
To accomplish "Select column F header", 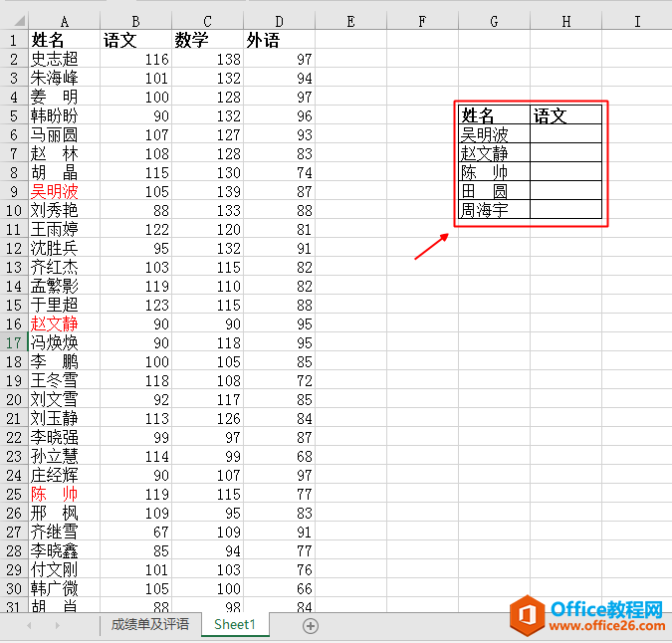I will [422, 21].
